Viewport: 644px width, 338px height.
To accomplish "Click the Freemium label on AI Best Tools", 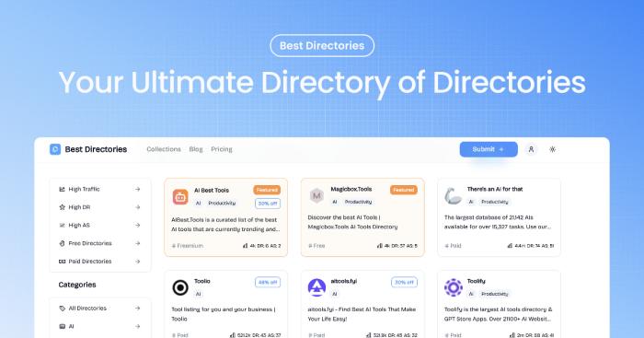I will 190,246.
